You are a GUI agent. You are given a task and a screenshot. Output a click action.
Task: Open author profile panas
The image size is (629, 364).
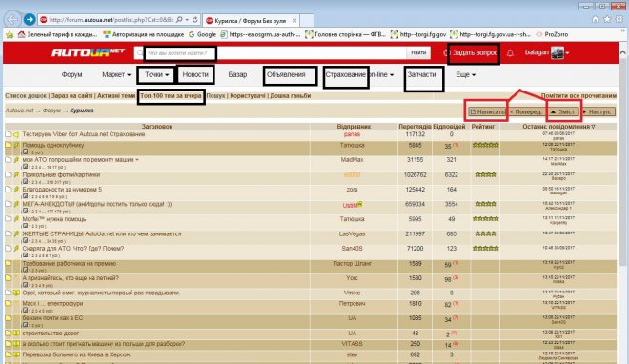click(x=353, y=134)
